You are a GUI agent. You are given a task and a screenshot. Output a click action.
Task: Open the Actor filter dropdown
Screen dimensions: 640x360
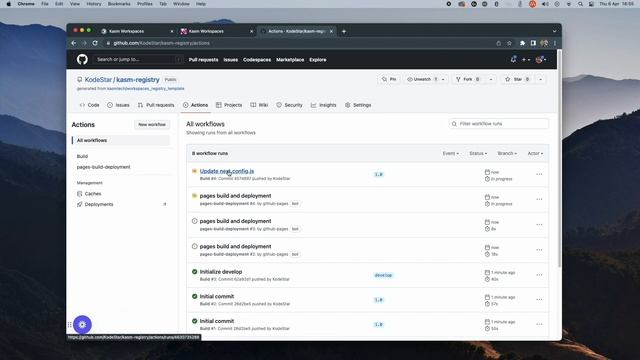[535, 153]
